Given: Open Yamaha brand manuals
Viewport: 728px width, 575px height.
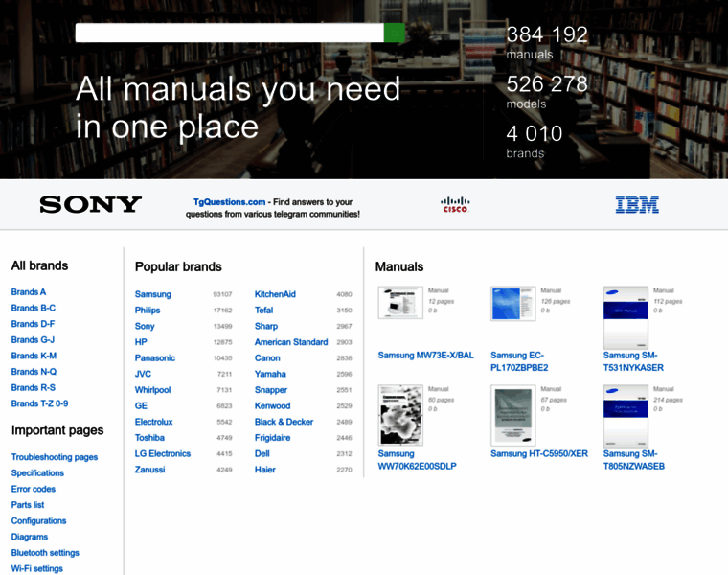Looking at the screenshot, I should [270, 374].
